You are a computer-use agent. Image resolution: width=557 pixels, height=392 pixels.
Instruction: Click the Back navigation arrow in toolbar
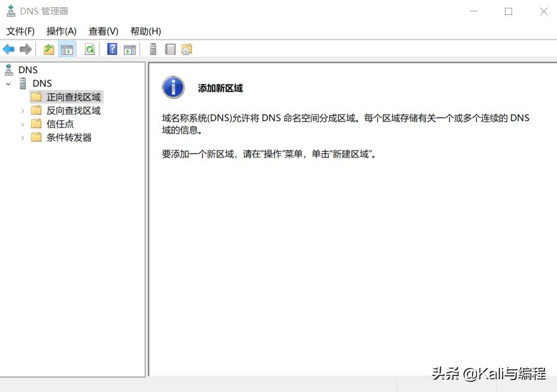pyautogui.click(x=8, y=49)
